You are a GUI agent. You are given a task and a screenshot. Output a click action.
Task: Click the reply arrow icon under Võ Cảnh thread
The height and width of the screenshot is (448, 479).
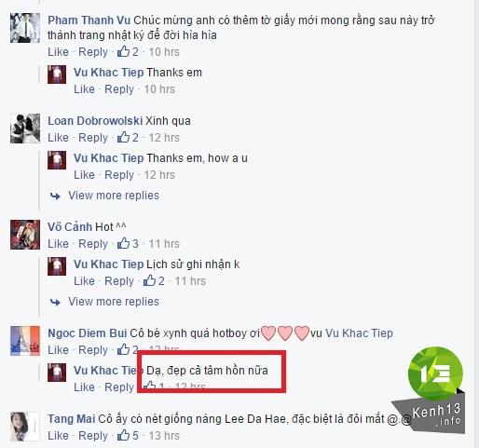(x=55, y=302)
